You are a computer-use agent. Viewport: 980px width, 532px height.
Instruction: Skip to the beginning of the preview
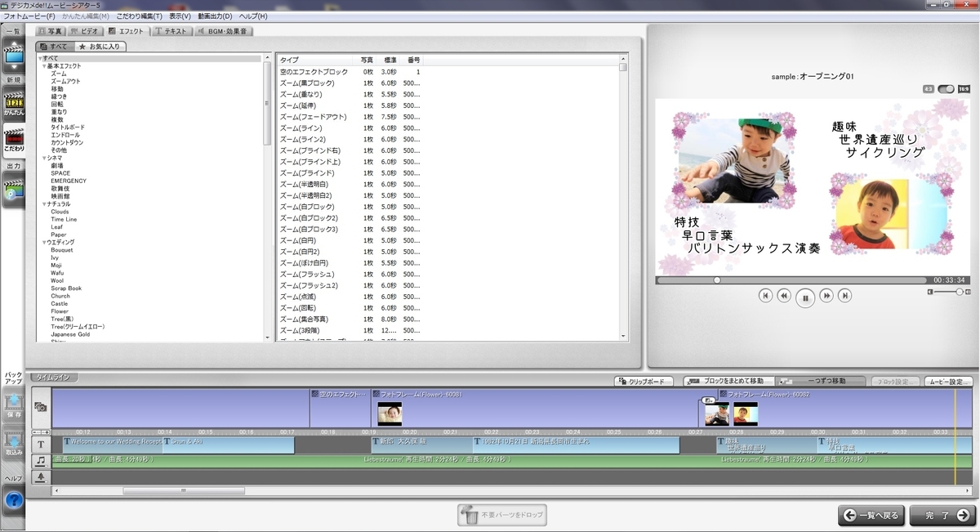(x=765, y=296)
